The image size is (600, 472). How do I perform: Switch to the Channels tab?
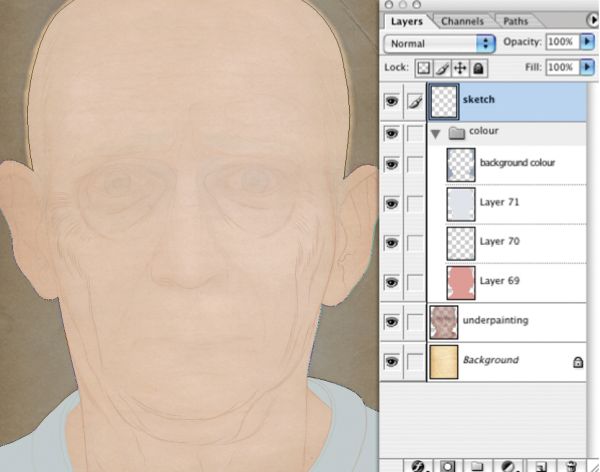click(462, 21)
